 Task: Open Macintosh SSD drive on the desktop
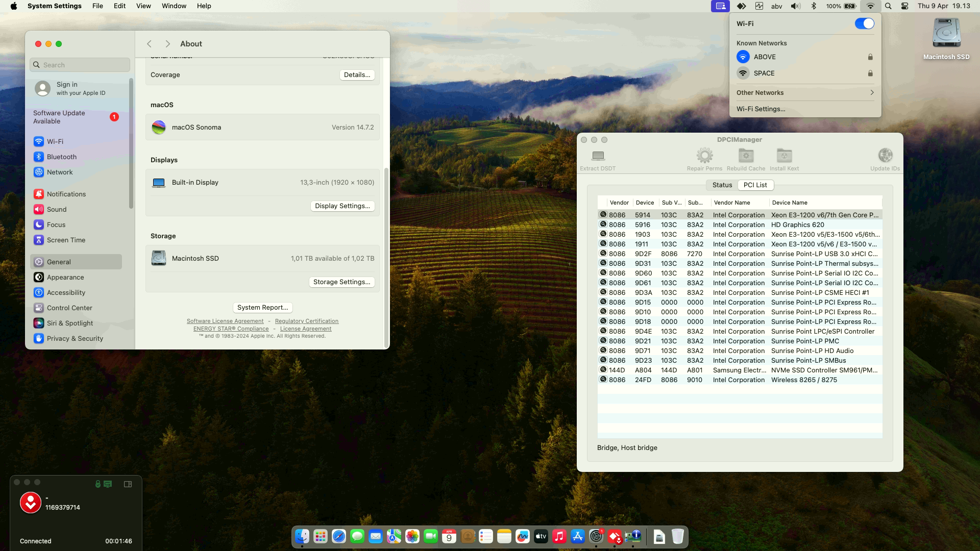point(946,39)
